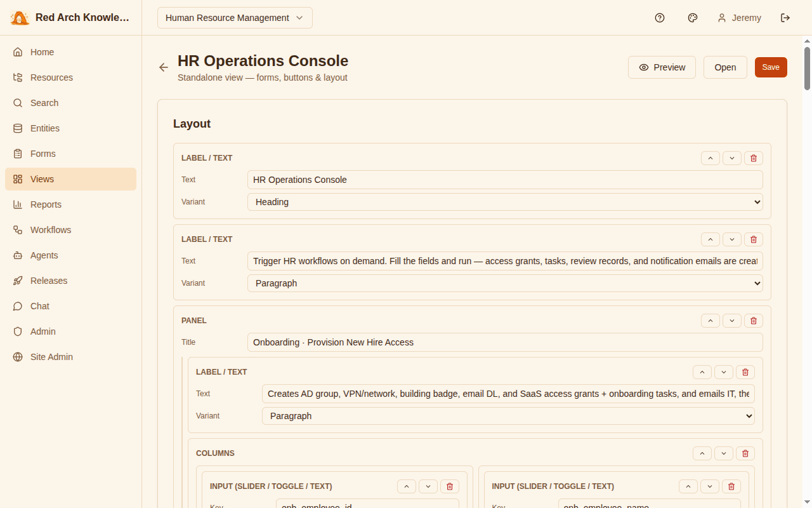Move the onb_employee_id input block up
This screenshot has height=508, width=812.
407,486
